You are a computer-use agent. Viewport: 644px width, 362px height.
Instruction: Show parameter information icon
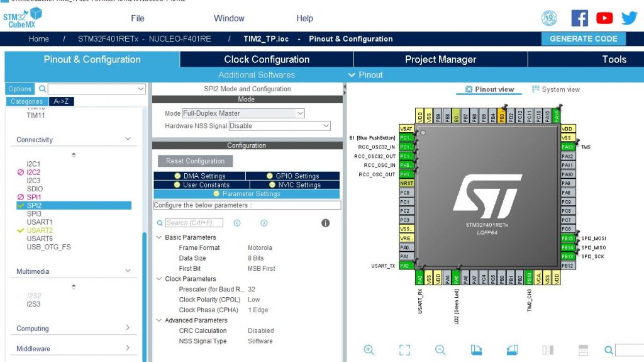click(x=325, y=223)
